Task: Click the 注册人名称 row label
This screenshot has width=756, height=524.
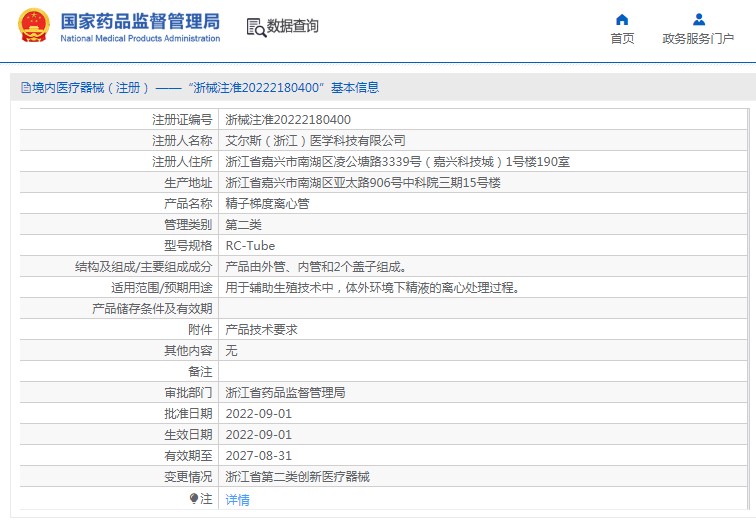Action: [182, 141]
